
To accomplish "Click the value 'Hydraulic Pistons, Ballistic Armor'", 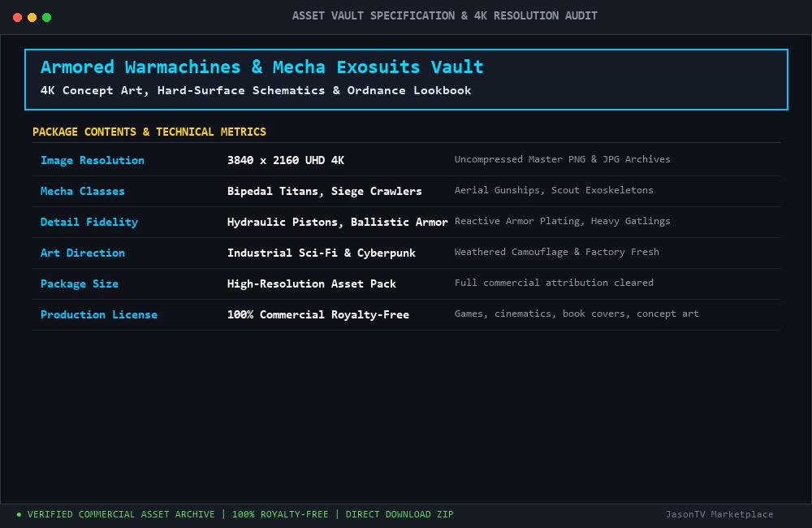I will click(x=338, y=222).
